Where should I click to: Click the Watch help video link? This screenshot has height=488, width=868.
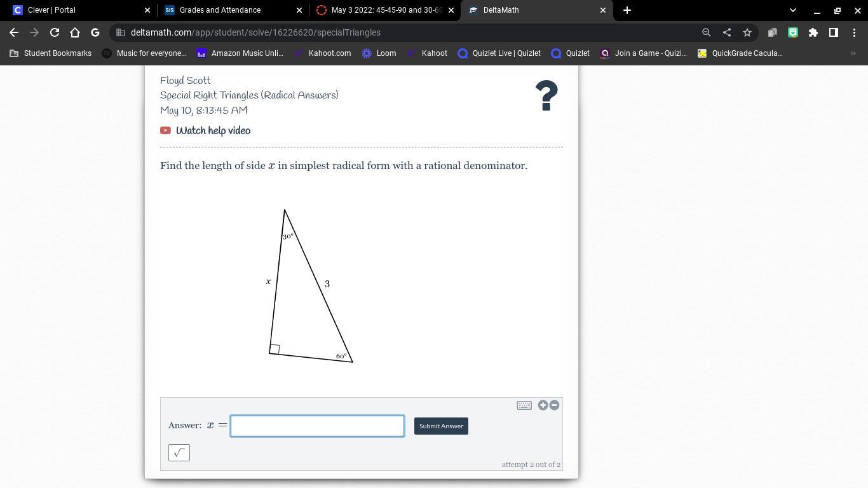coord(213,130)
